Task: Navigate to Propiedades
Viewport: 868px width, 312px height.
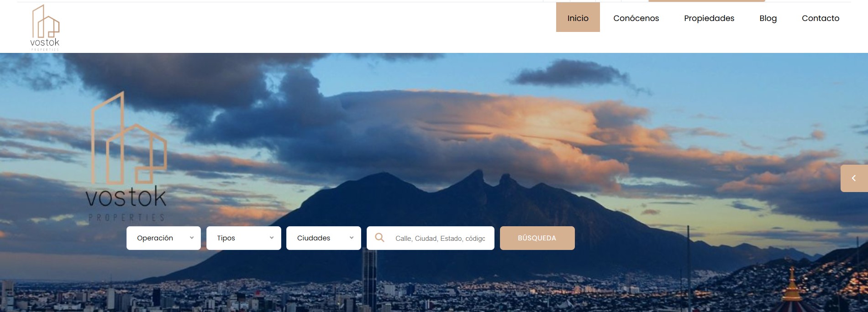Action: point(709,18)
